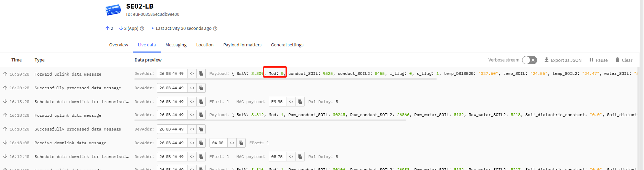Click the help icon next to 3 (App)
The image size is (644, 170).
[x=142, y=29]
